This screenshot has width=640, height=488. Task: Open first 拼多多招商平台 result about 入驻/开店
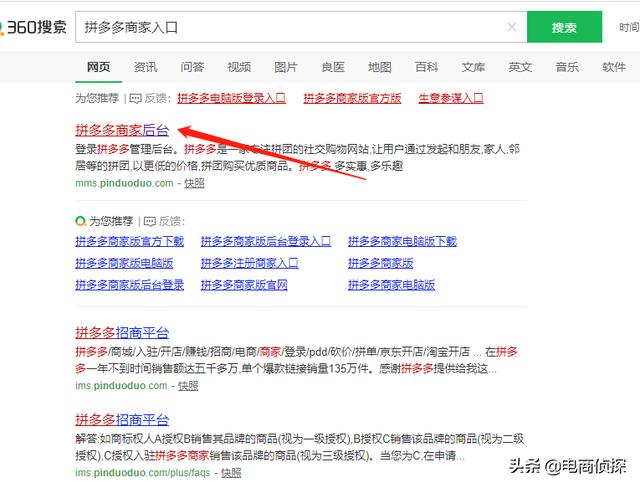tap(122, 333)
